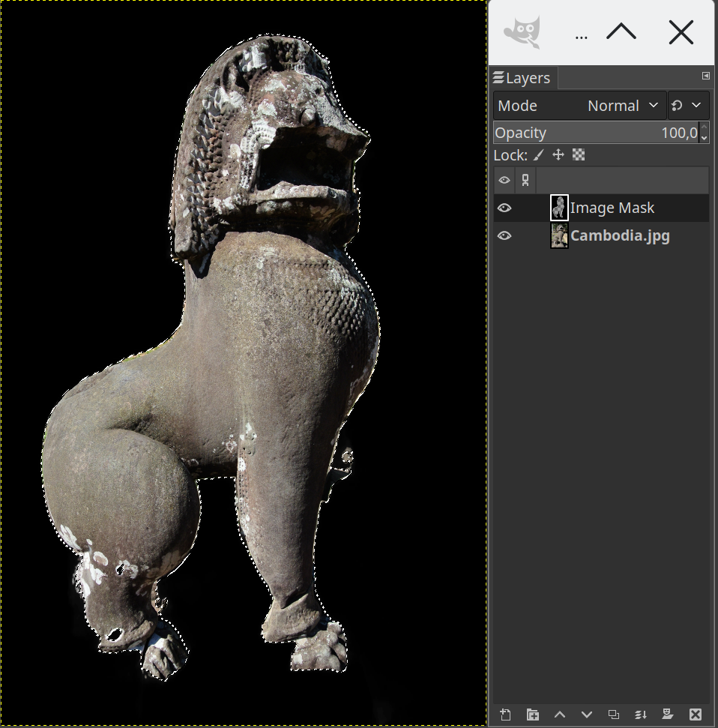
Task: Open the layer Mode dropdown
Action: point(579,106)
